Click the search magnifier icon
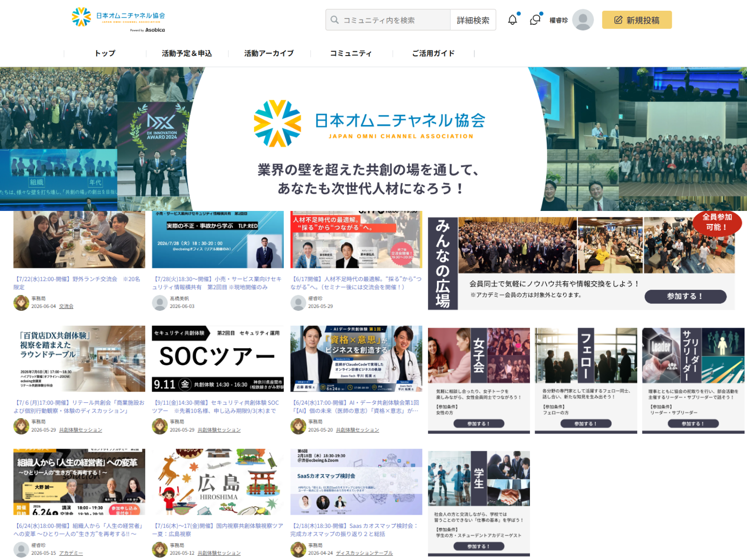This screenshot has width=747, height=560. [x=334, y=20]
